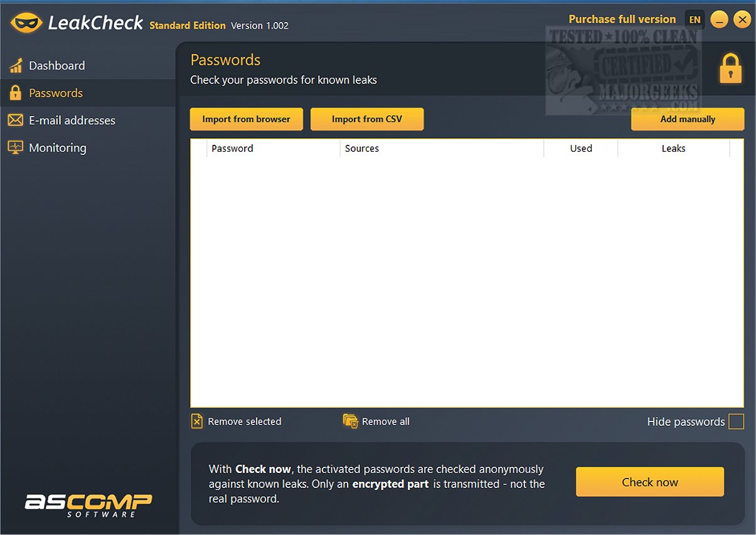
Task: Click the large padlock icon in header
Action: point(730,68)
